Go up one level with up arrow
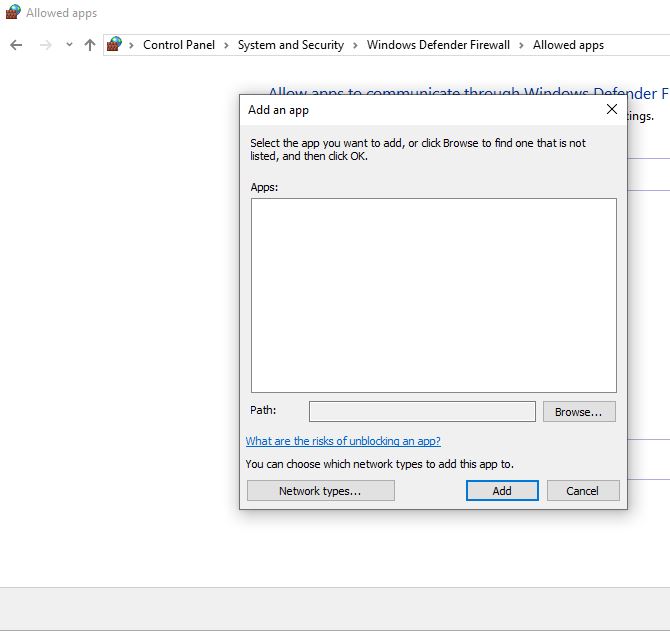This screenshot has width=670, height=631. click(x=90, y=45)
